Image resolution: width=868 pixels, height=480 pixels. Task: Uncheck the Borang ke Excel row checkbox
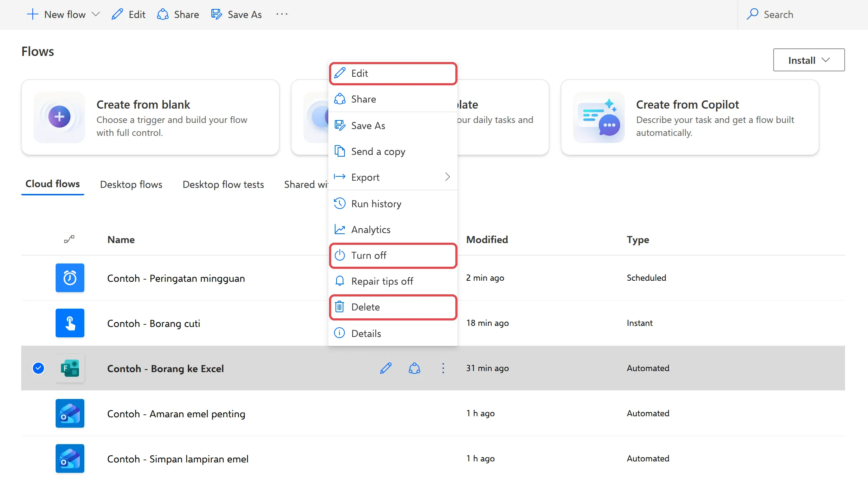[x=38, y=368]
